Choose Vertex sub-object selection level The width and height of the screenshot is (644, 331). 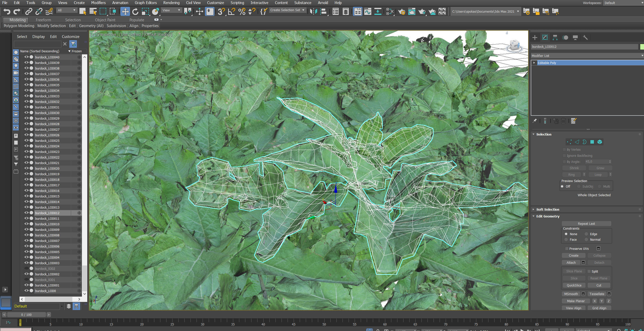[569, 142]
